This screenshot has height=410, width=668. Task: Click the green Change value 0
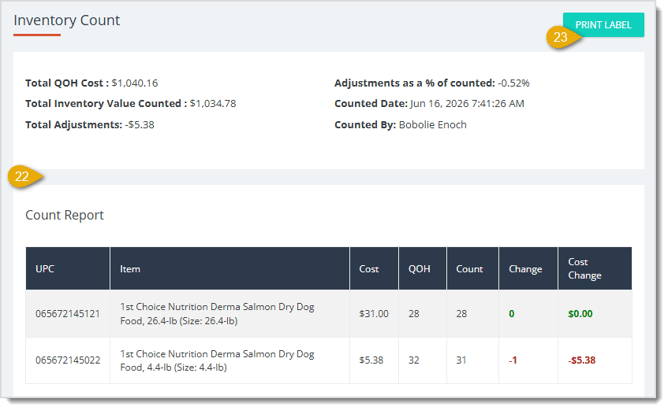(x=511, y=314)
